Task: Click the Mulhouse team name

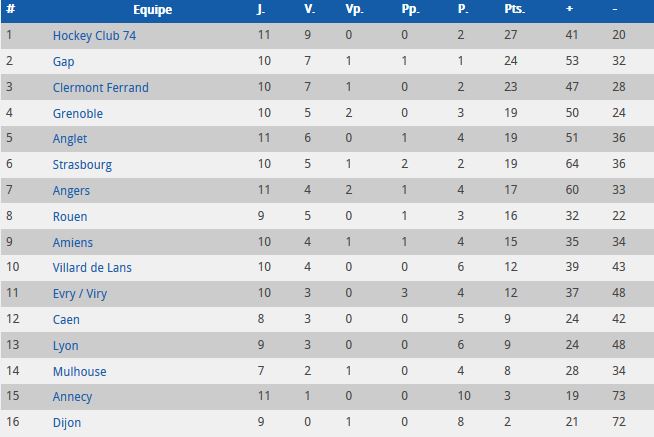Action: pos(79,372)
